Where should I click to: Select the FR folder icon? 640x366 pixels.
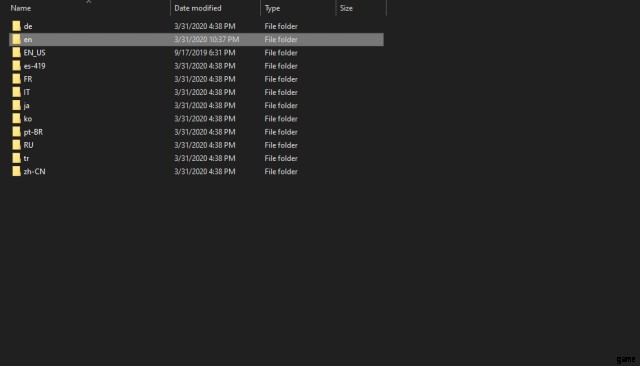click(x=16, y=79)
